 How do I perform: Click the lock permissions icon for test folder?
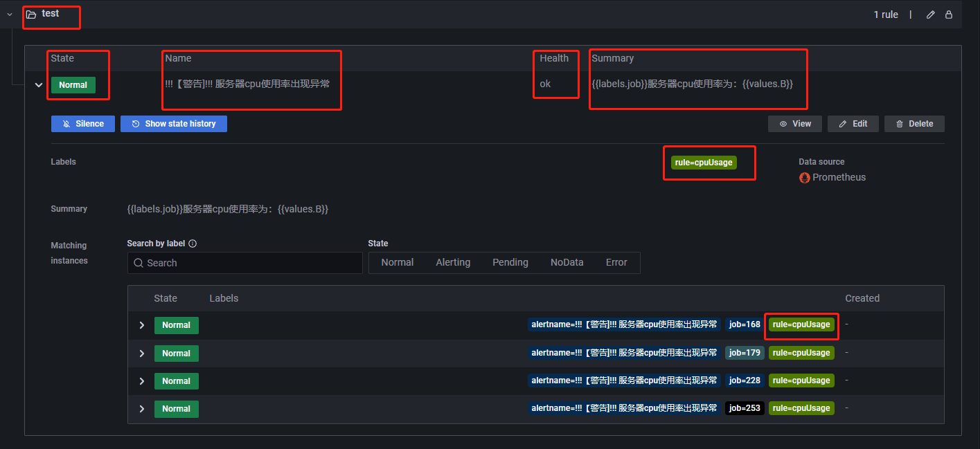pos(949,15)
